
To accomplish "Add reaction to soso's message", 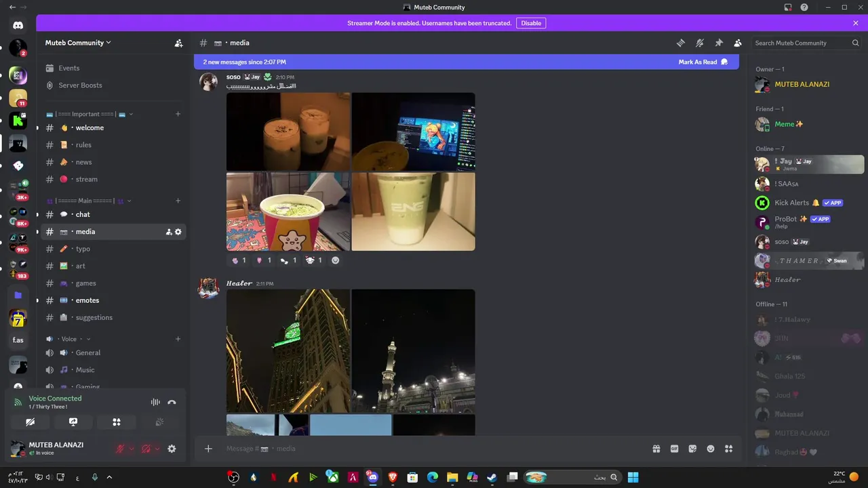I will pyautogui.click(x=335, y=260).
